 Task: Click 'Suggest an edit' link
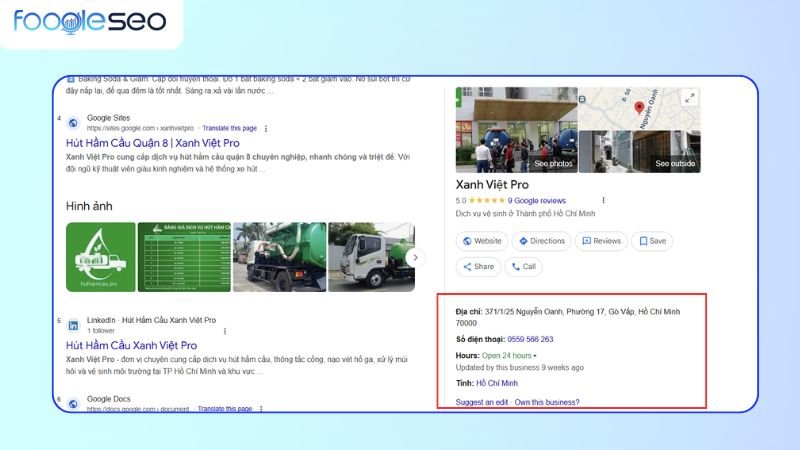click(482, 402)
